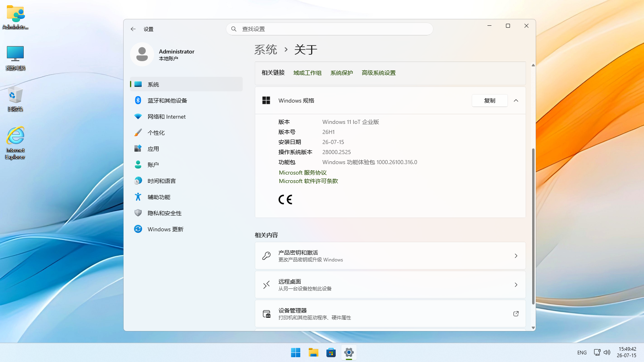The height and width of the screenshot is (362, 644).
Task: Open the 回收站 desktop icon
Action: pos(15,99)
